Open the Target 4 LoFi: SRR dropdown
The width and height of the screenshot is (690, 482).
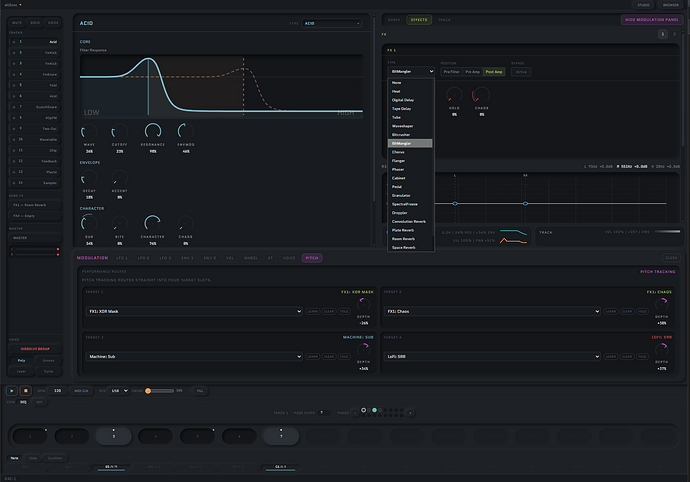point(492,357)
